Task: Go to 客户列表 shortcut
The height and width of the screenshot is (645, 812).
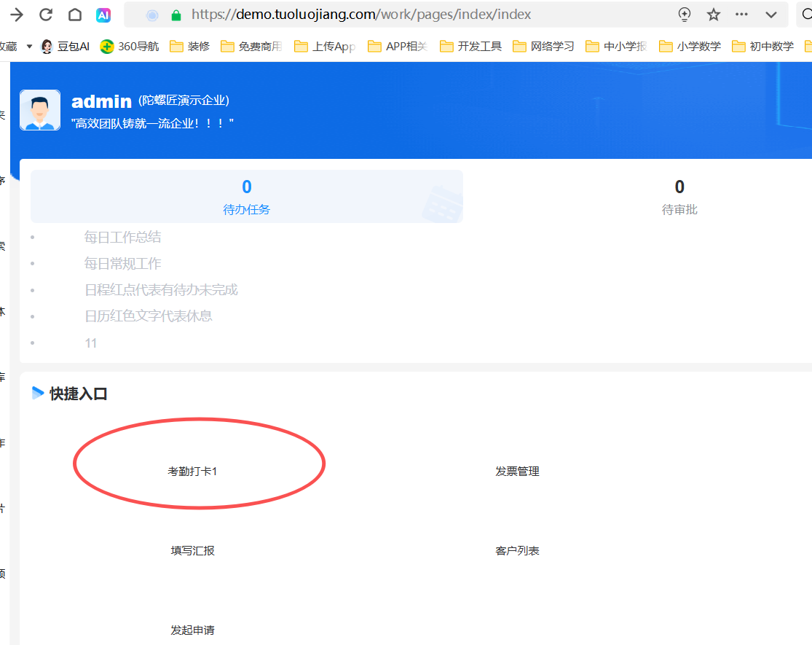Action: (x=517, y=551)
